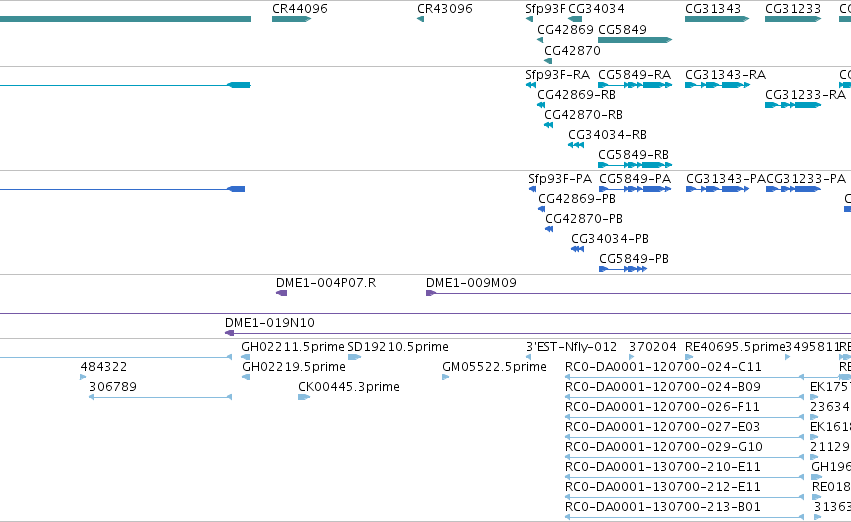Click the CG31233 gene label
The image size is (851, 522).
coord(792,9)
